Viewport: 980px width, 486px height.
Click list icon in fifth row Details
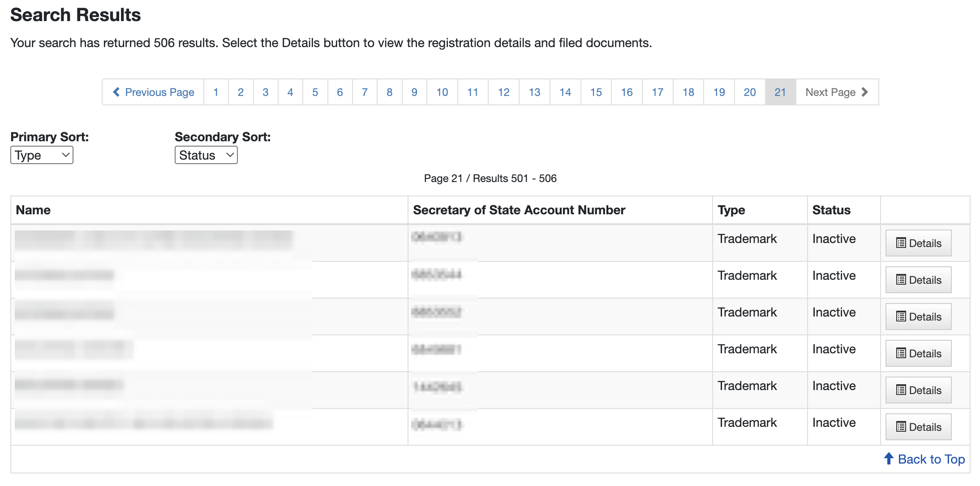point(901,390)
